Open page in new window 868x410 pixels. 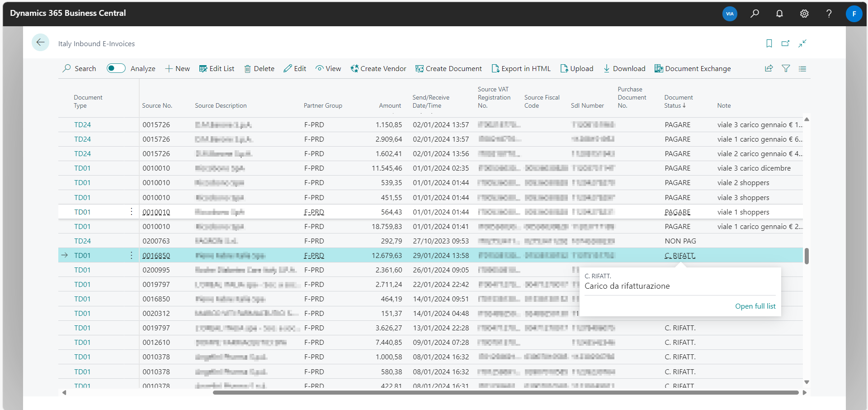click(x=785, y=43)
